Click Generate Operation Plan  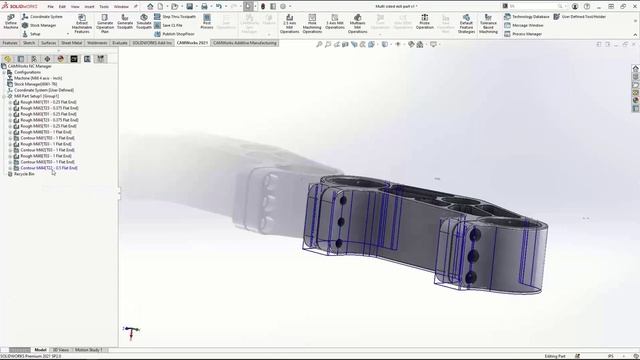point(105,24)
